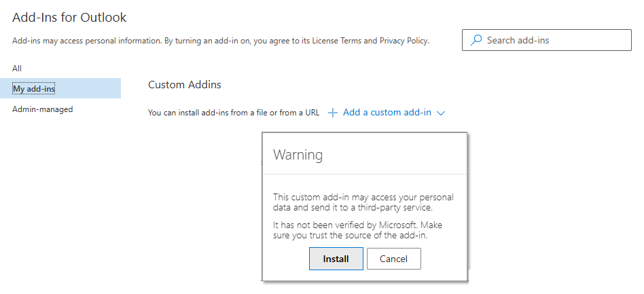Switch to the Admin-managed category
644x294 pixels.
coord(42,109)
